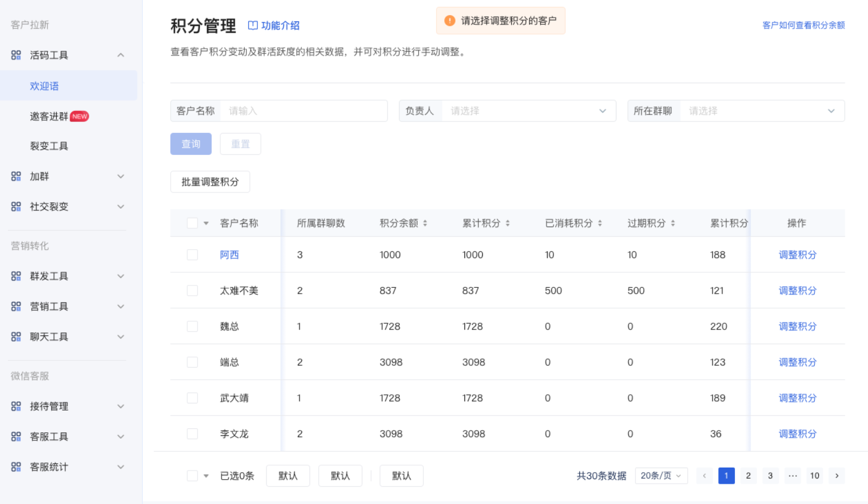Click the 接待管理 sidebar grid icon
The image size is (868, 504).
pyautogui.click(x=16, y=406)
